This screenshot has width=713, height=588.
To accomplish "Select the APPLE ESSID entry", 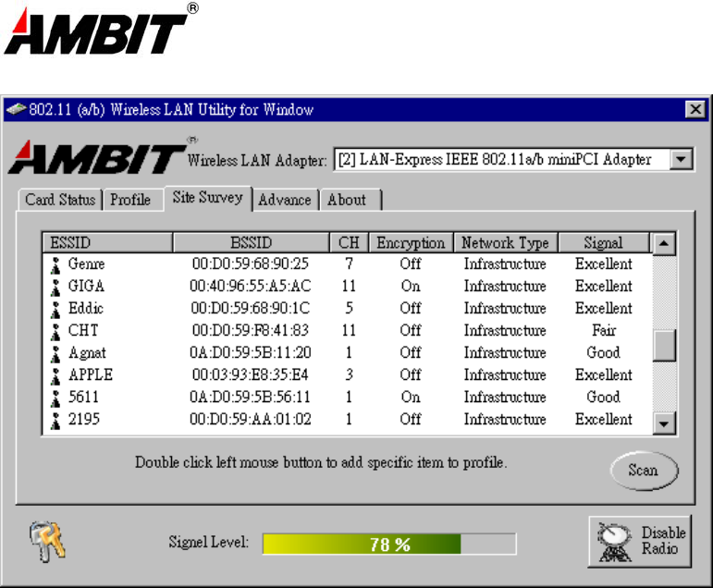I will (91, 374).
